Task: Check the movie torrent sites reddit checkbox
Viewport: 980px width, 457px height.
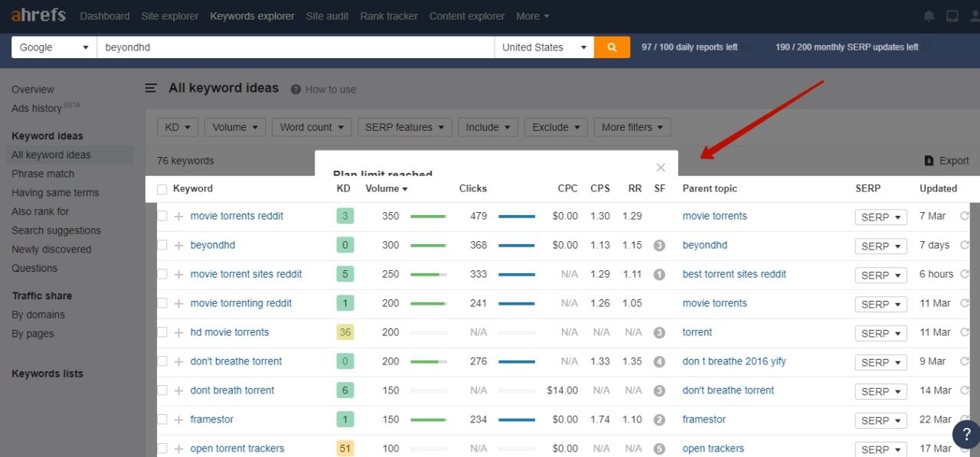Action: (162, 275)
